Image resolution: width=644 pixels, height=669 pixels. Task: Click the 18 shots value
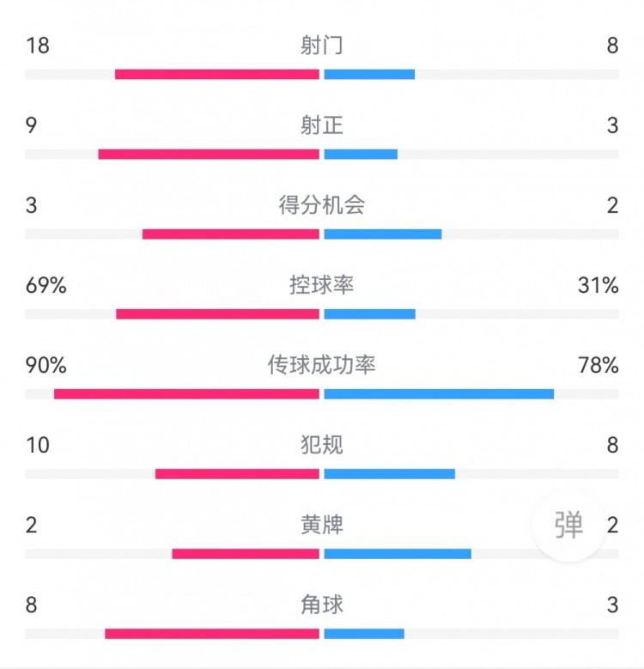coord(38,46)
